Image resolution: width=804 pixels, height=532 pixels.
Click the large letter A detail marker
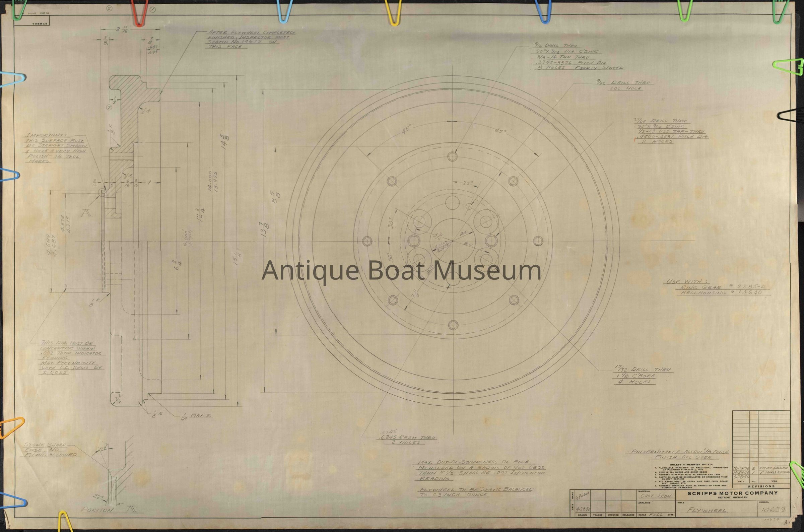[x=86, y=213]
